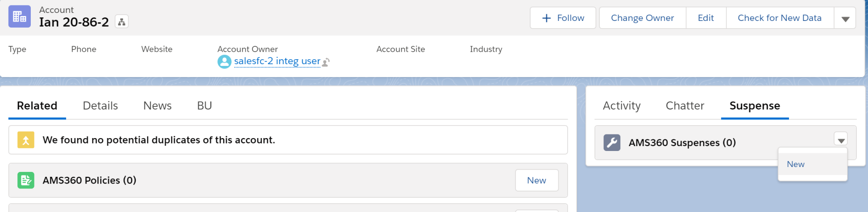
Task: Switch to the Details tab
Action: point(100,106)
